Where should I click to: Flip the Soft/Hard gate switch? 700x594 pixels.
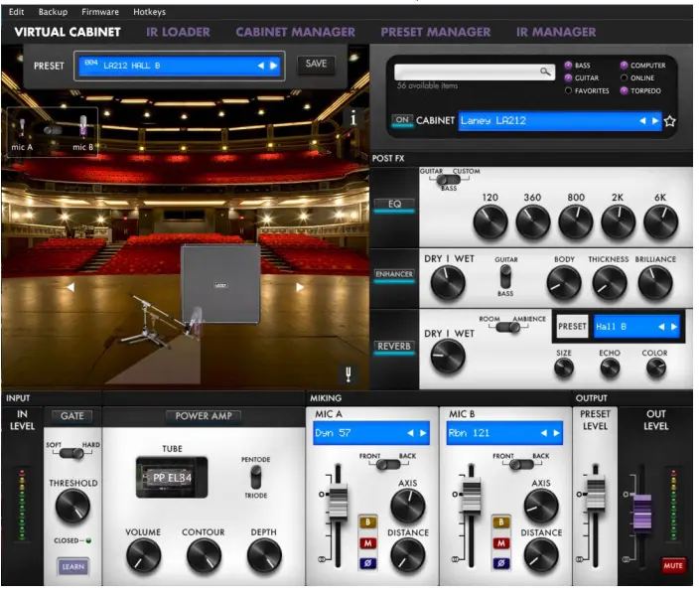point(71,453)
